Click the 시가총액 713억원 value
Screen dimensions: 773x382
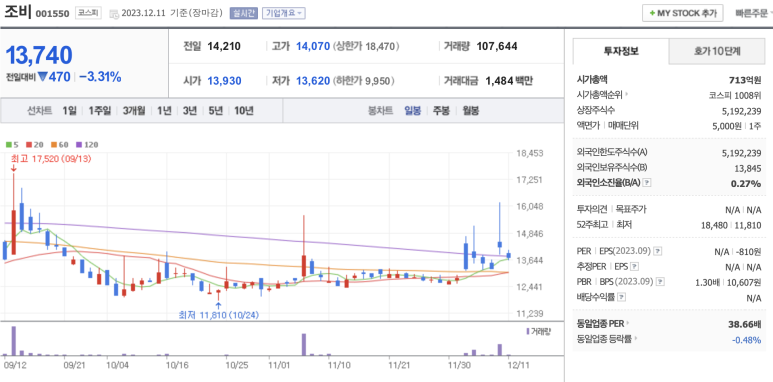pos(745,80)
